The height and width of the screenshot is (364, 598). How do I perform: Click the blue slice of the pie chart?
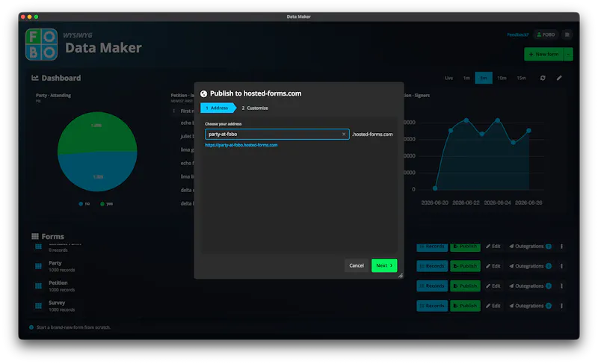[97, 171]
